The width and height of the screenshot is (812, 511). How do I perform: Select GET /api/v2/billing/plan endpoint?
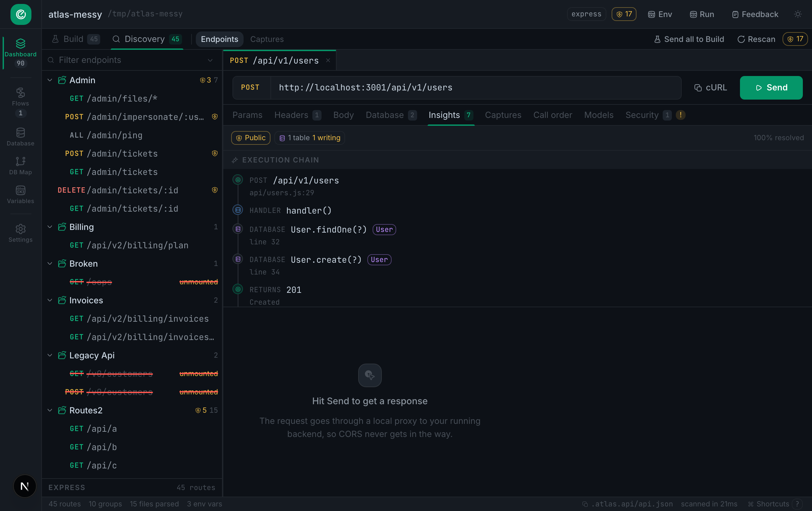point(132,245)
